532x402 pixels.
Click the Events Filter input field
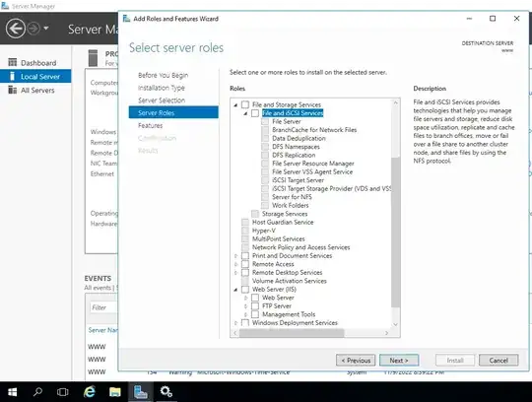[x=103, y=307]
